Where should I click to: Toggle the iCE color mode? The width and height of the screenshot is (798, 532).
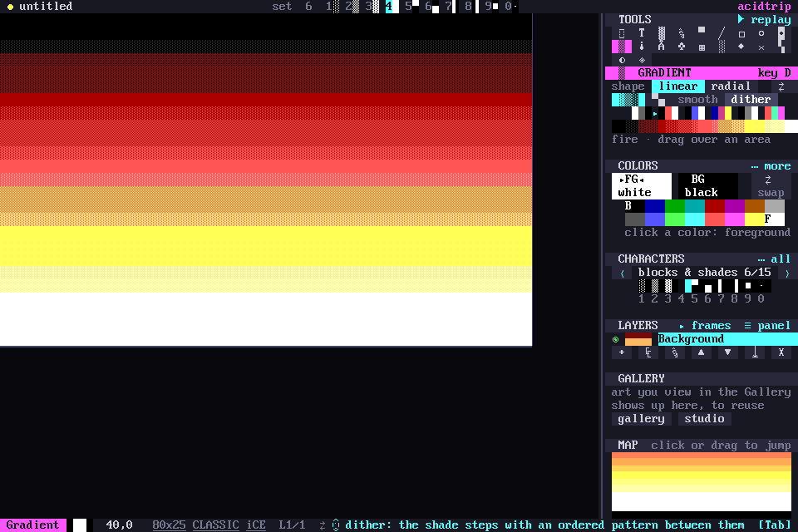pos(256,525)
